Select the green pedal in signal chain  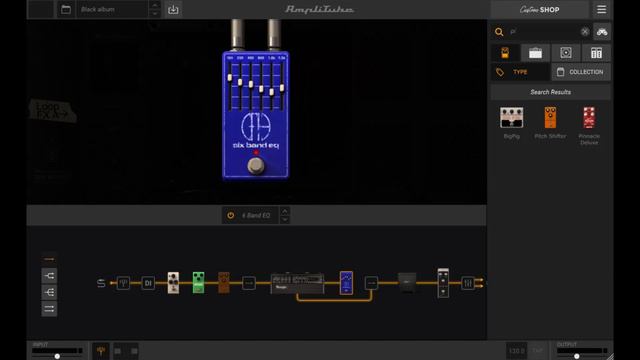(198, 282)
